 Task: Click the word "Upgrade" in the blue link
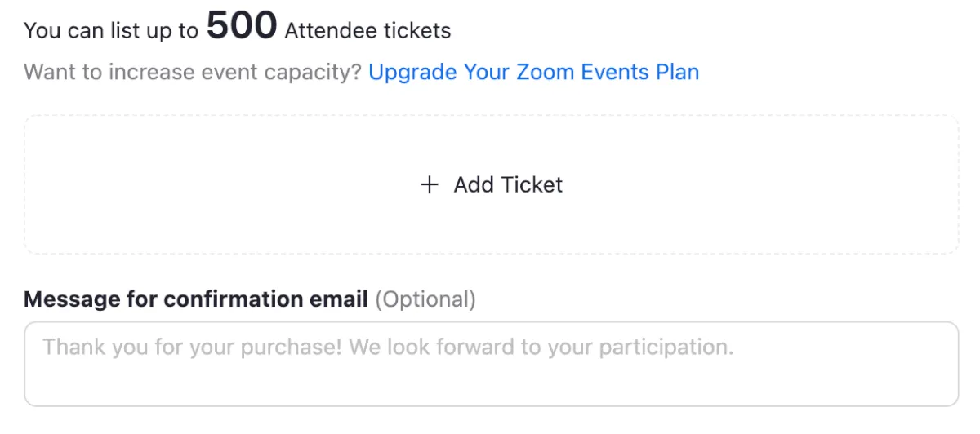(412, 72)
